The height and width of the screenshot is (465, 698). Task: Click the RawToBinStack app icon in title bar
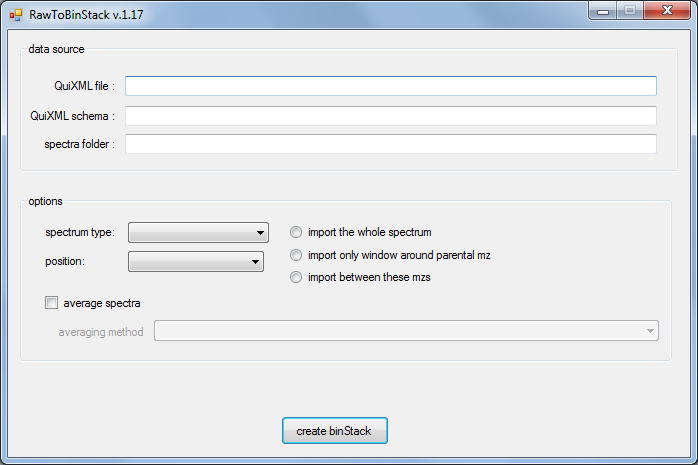pyautogui.click(x=16, y=15)
